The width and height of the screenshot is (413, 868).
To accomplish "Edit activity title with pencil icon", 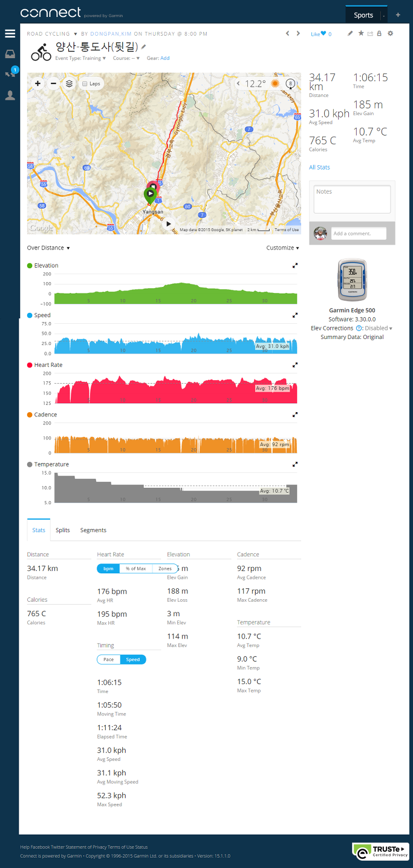I will click(144, 46).
